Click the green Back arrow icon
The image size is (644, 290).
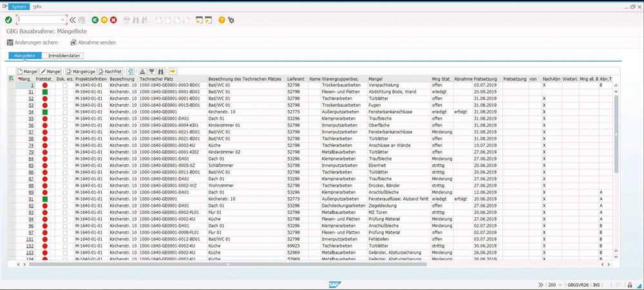(x=95, y=20)
